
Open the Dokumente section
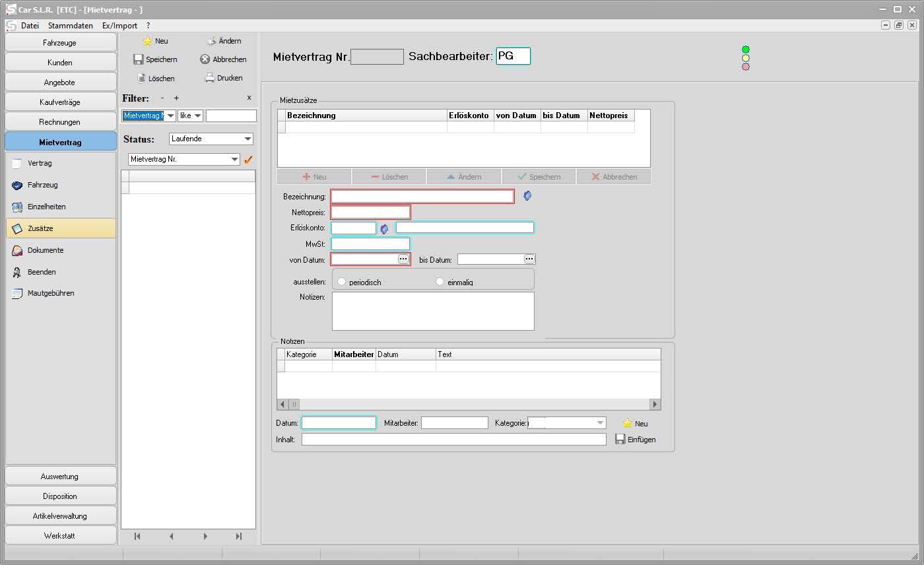(x=45, y=250)
